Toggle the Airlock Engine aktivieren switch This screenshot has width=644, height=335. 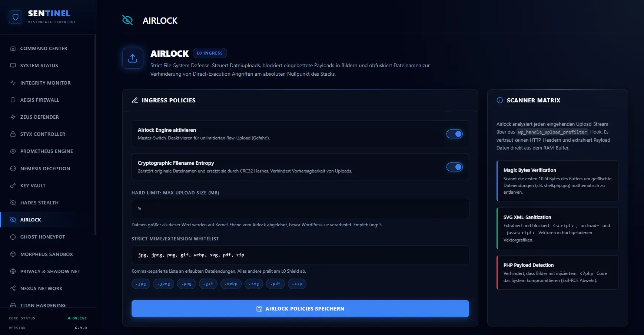tap(455, 134)
